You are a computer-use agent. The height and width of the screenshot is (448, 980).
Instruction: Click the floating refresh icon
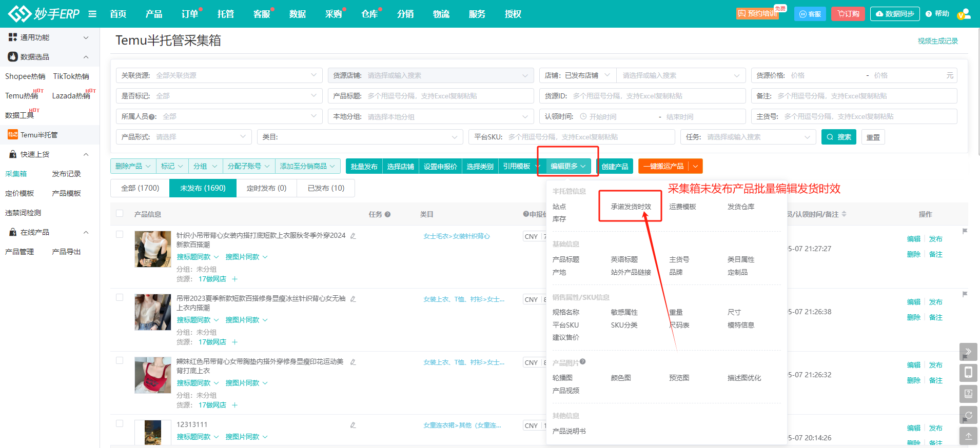[x=968, y=415]
